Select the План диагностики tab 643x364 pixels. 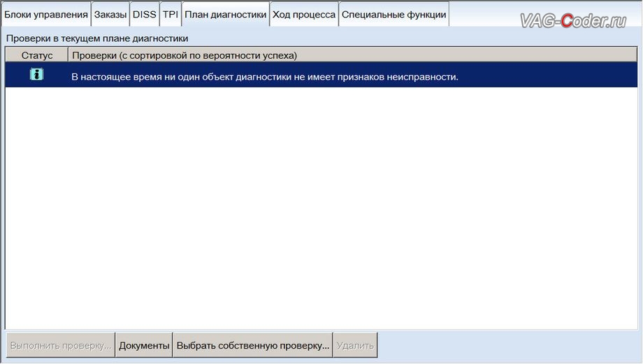[226, 15]
